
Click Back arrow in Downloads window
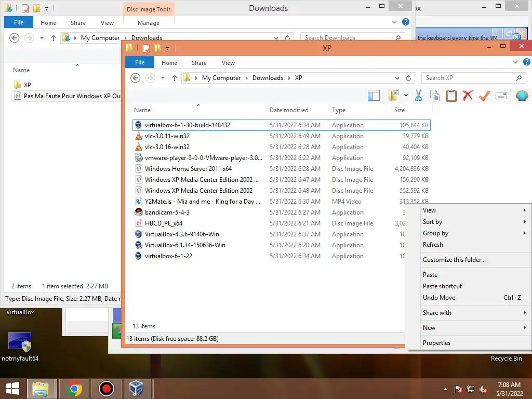coord(14,37)
